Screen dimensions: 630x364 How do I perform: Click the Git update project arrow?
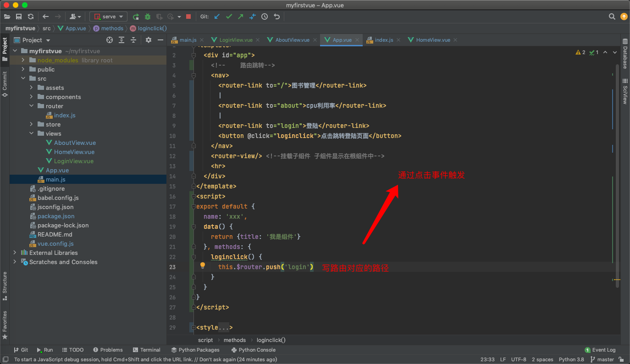pyautogui.click(x=217, y=17)
